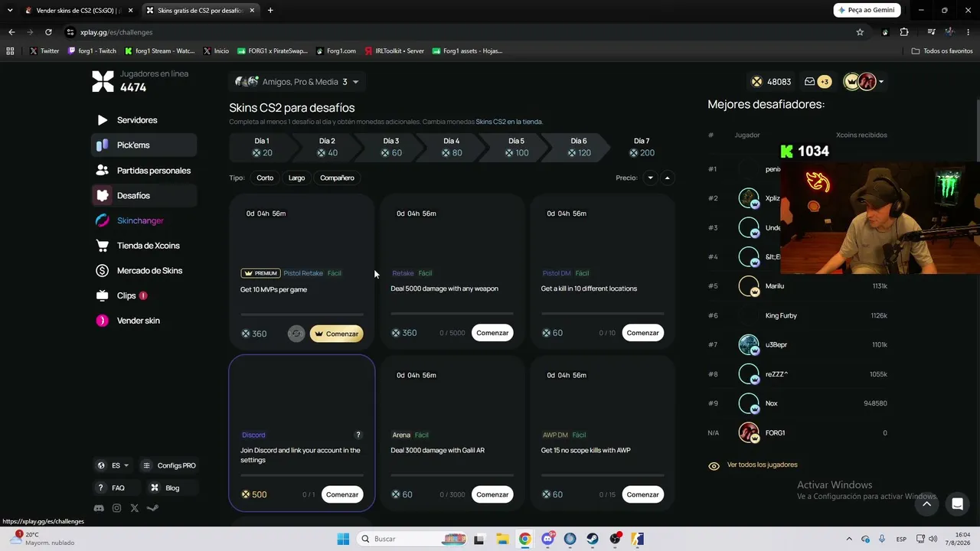Open Discord from the taskbar
This screenshot has width=980, height=551.
coord(547,539)
